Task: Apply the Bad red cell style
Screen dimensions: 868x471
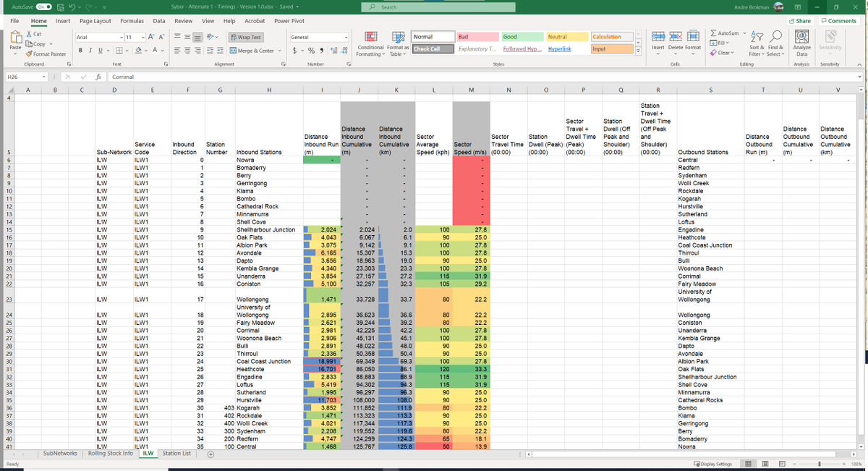Action: pyautogui.click(x=477, y=37)
